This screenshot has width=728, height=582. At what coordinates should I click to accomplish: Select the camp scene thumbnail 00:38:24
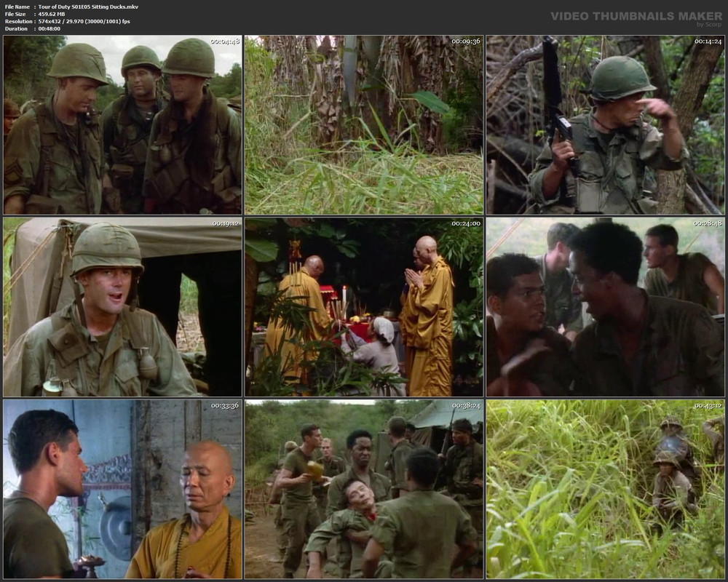tap(364, 489)
